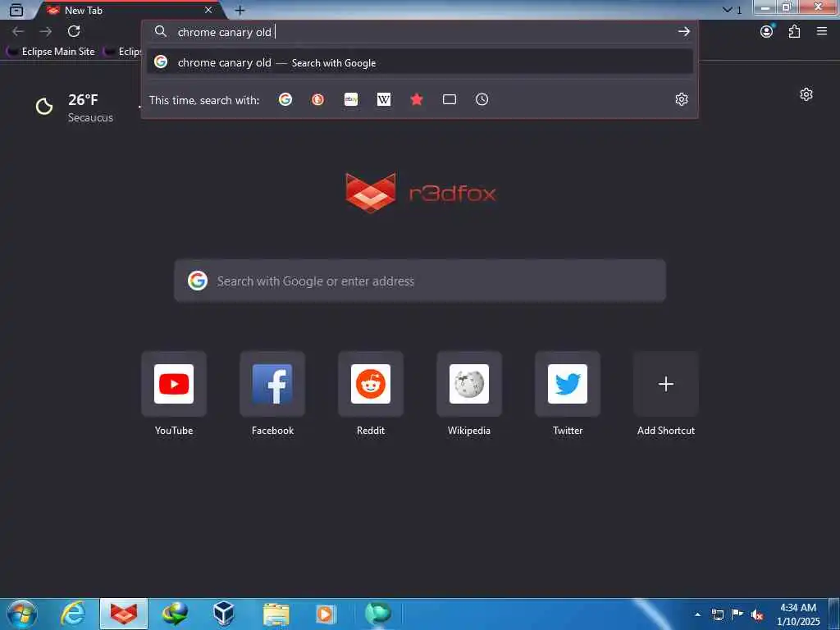
Task: Open the Windows Start orb
Action: 21,614
